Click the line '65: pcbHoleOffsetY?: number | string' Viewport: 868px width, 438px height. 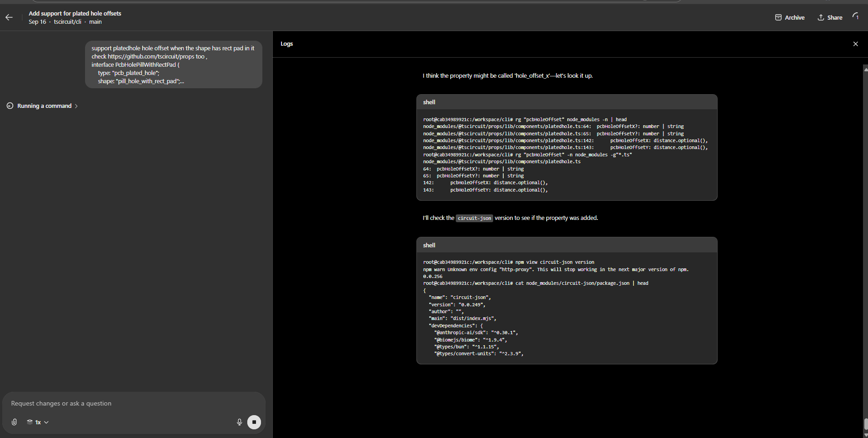pyautogui.click(x=474, y=176)
